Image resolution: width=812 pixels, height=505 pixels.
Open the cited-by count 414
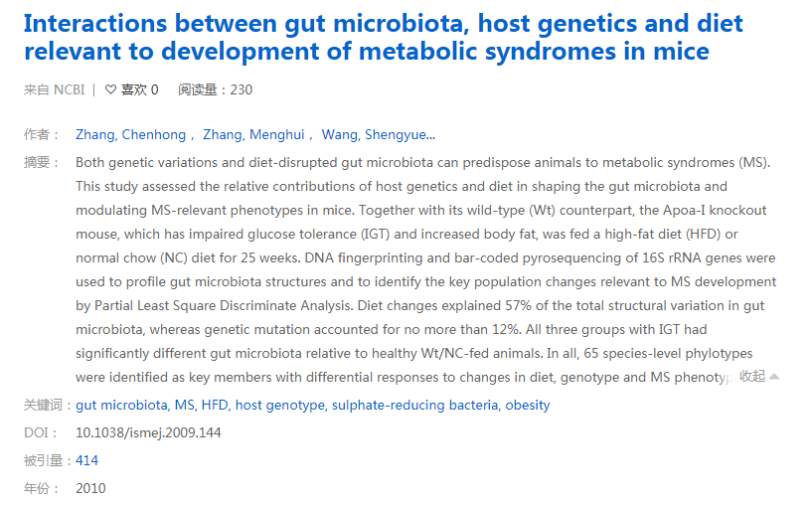coord(87,460)
